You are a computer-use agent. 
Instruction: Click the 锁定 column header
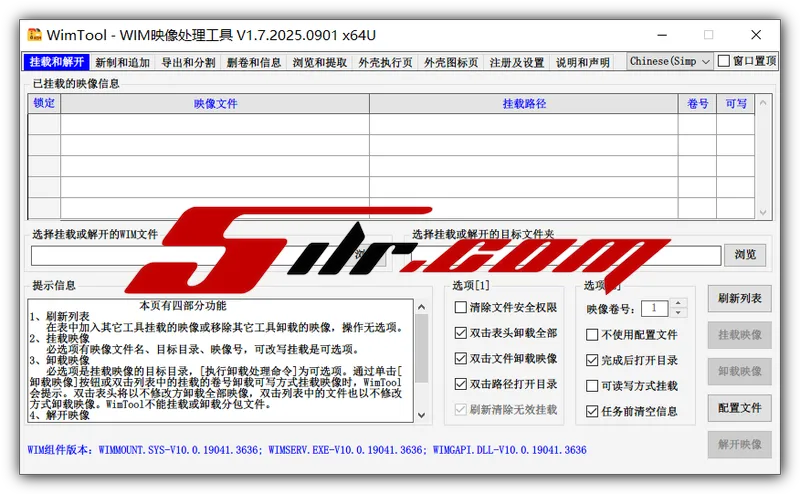(x=44, y=103)
